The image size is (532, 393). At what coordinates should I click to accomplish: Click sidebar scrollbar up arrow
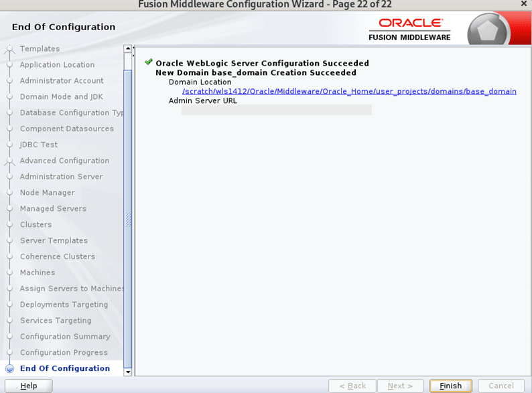(x=128, y=48)
